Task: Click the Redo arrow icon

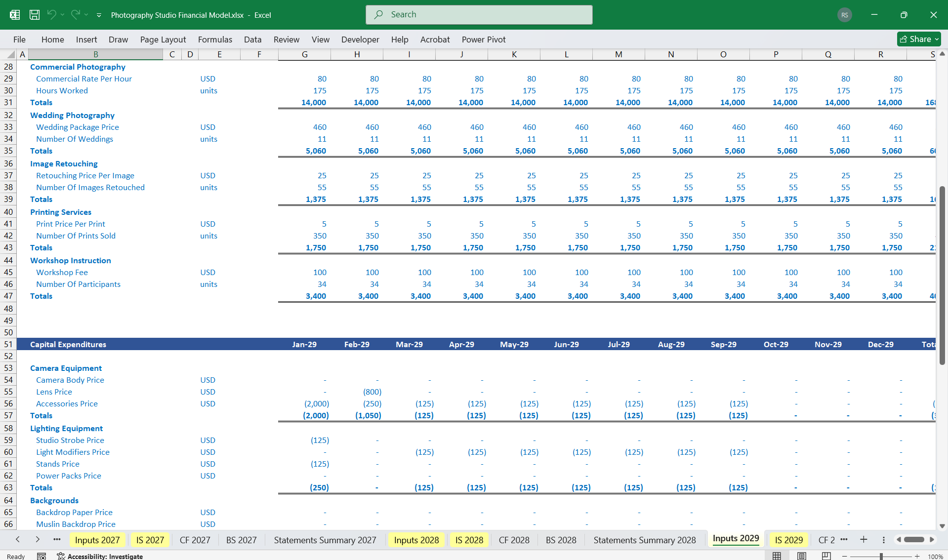Action: [x=75, y=15]
